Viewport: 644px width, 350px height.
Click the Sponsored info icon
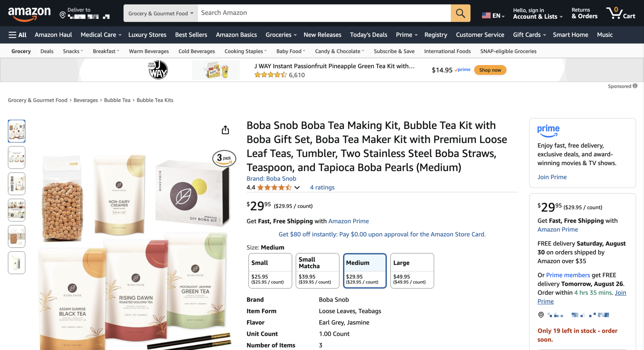635,86
